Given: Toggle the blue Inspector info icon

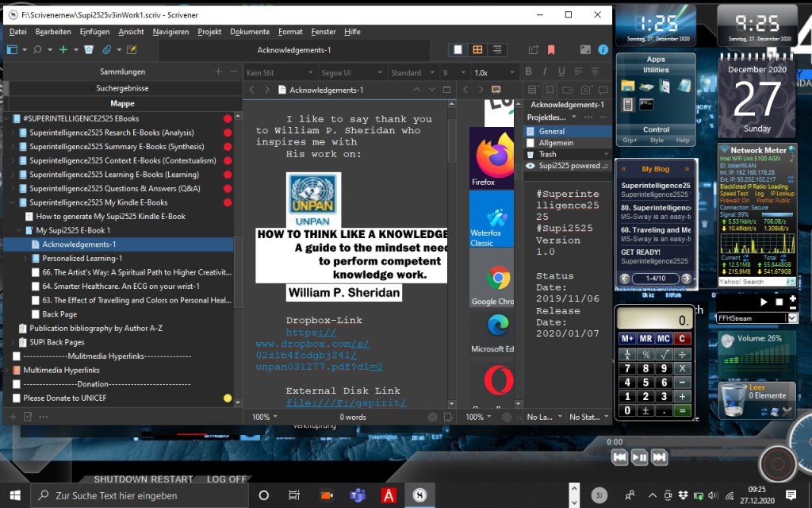Looking at the screenshot, I should pyautogui.click(x=603, y=50).
